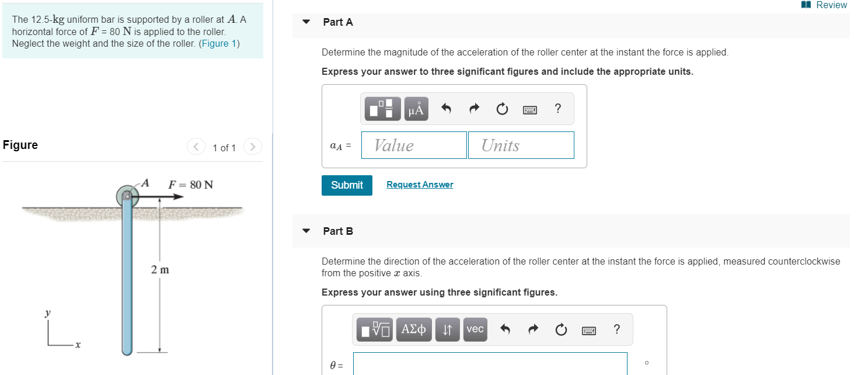The image size is (868, 375).
Task: Click the Value input field
Action: (x=414, y=145)
